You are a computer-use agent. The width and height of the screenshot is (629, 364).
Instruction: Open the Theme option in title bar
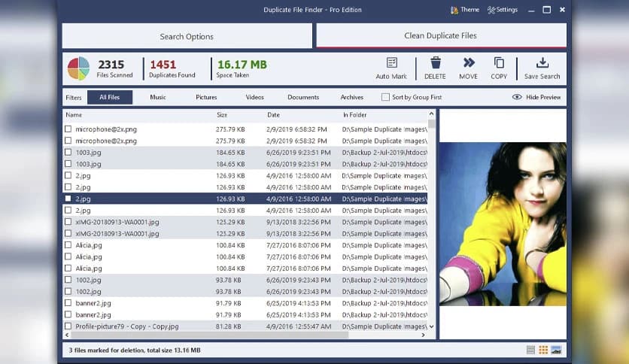pyautogui.click(x=465, y=10)
